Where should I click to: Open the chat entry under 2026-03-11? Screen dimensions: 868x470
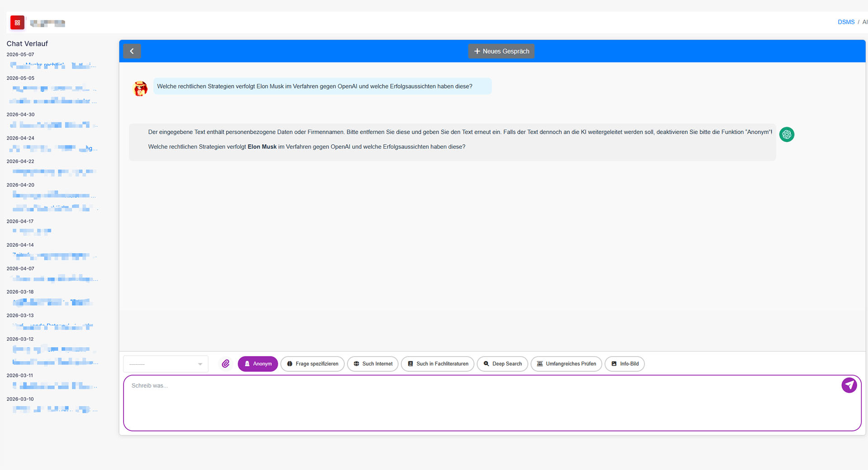54,386
